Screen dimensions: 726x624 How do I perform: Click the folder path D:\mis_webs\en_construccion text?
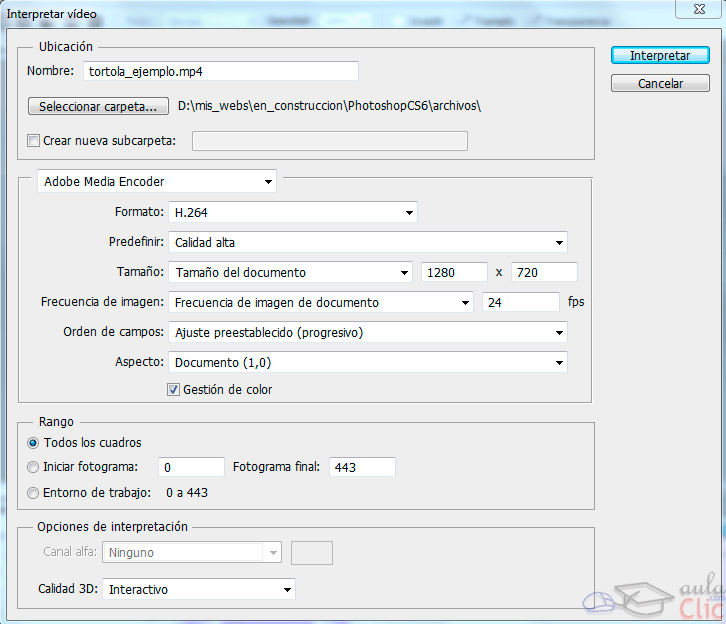click(329, 106)
